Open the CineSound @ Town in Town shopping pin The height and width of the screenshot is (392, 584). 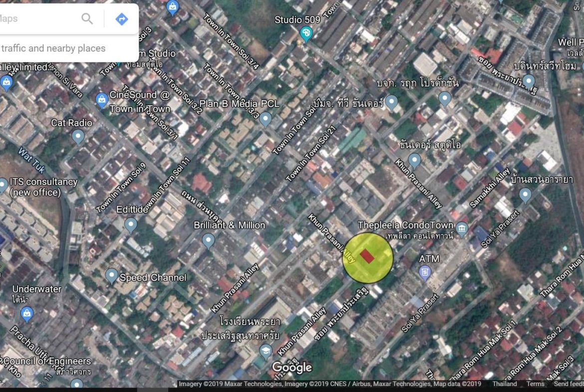pyautogui.click(x=102, y=100)
